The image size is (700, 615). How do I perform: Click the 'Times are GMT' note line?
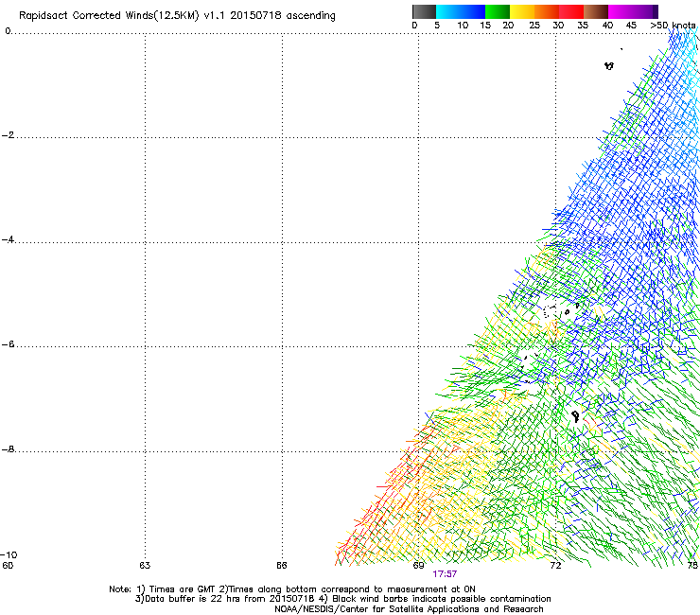[292, 589]
